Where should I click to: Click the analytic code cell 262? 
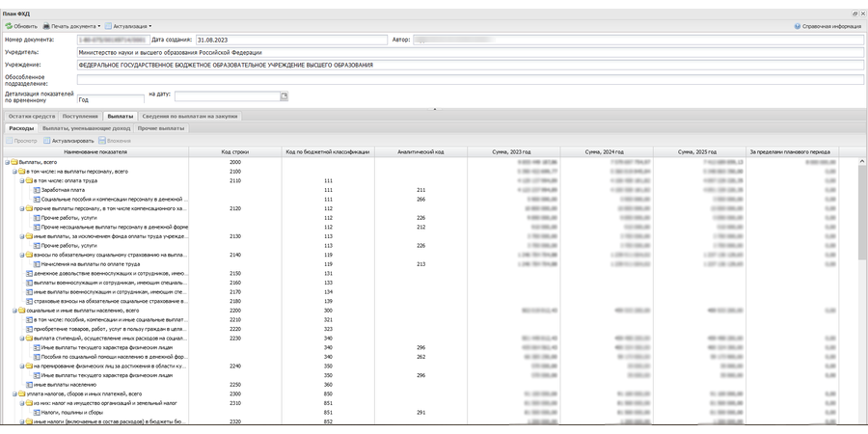click(x=420, y=357)
